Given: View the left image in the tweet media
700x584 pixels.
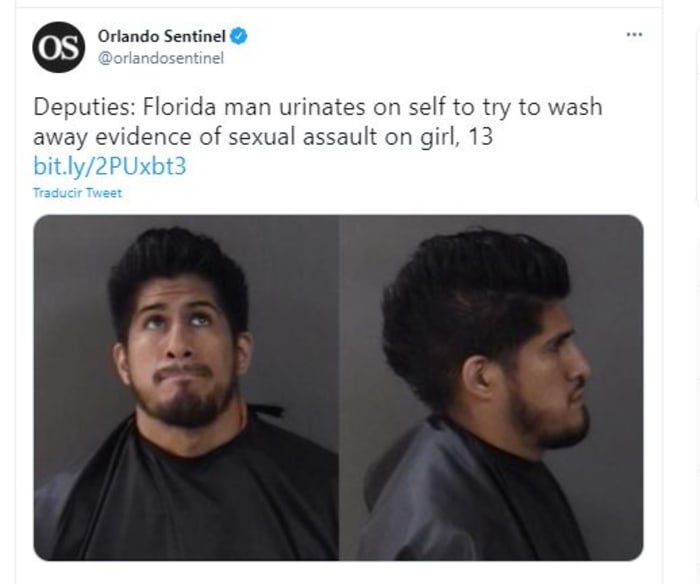Looking at the screenshot, I should [x=186, y=388].
